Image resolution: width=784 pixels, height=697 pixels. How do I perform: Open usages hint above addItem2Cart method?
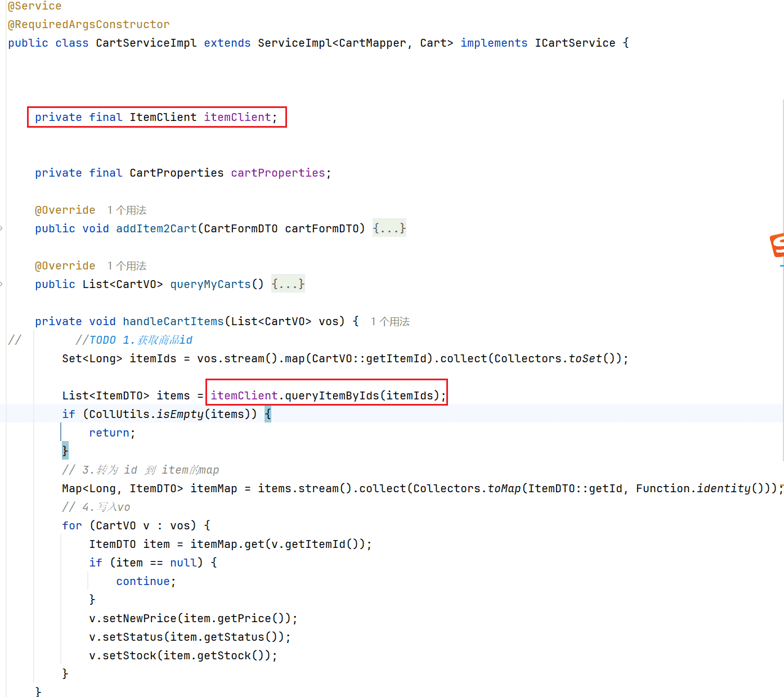[127, 210]
